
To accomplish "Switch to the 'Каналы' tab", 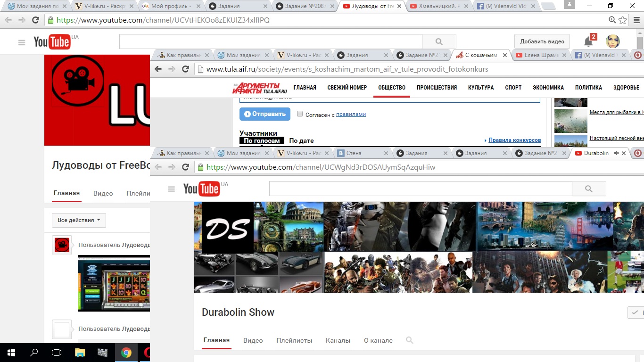I will point(338,340).
